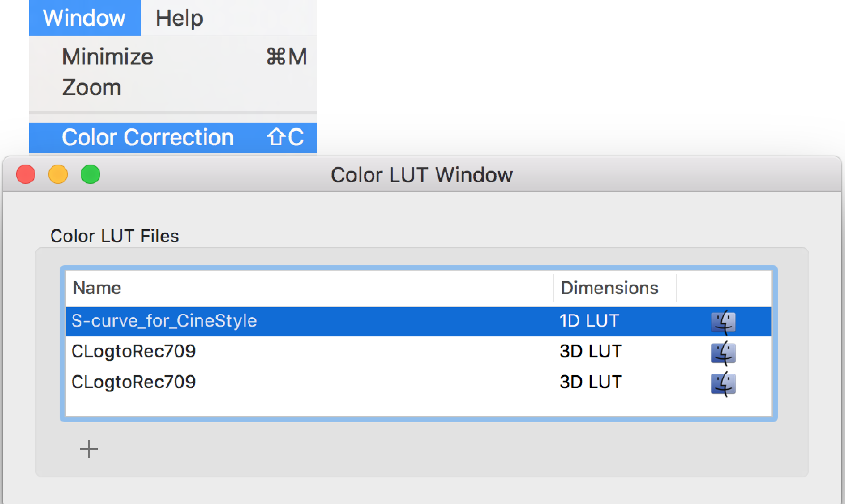Select the first CLogtoRec709 row
The image size is (845, 504).
click(x=419, y=351)
